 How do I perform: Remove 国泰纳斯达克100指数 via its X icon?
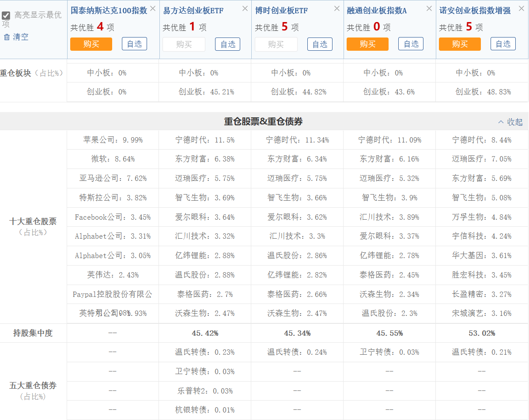[x=152, y=8]
